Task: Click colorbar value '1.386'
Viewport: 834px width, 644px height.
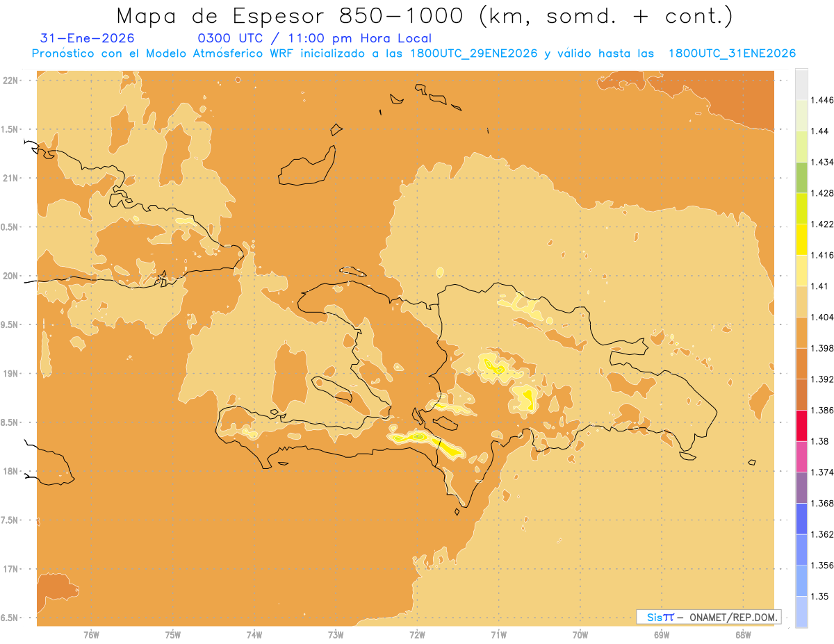Action: click(824, 411)
